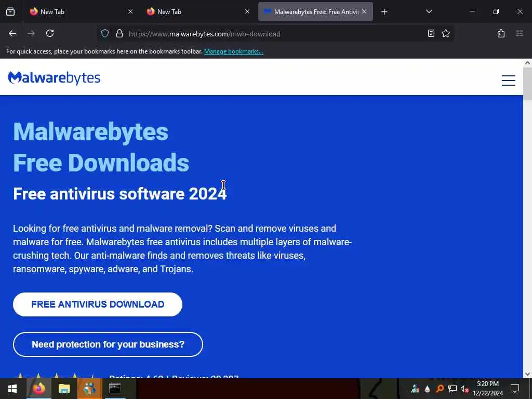
Task: Open the site hamburger menu
Action: 508,81
